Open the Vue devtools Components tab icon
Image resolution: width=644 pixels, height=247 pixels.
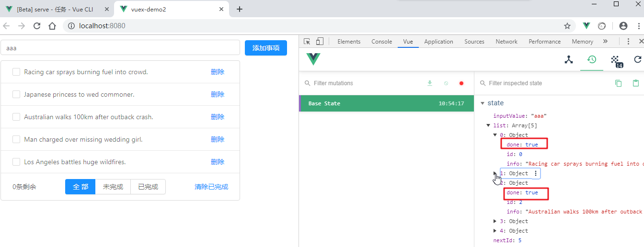pyautogui.click(x=569, y=59)
